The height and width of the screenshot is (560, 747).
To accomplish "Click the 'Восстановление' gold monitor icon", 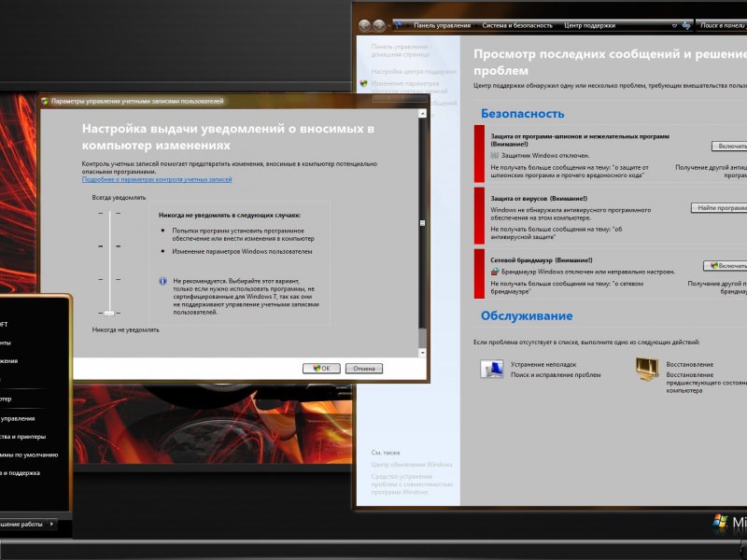I will click(646, 369).
